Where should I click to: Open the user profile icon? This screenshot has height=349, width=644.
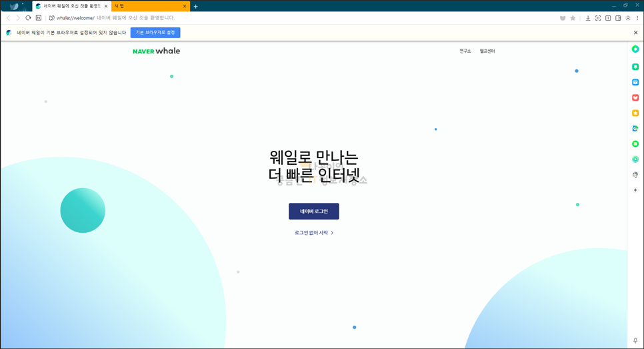tap(628, 18)
